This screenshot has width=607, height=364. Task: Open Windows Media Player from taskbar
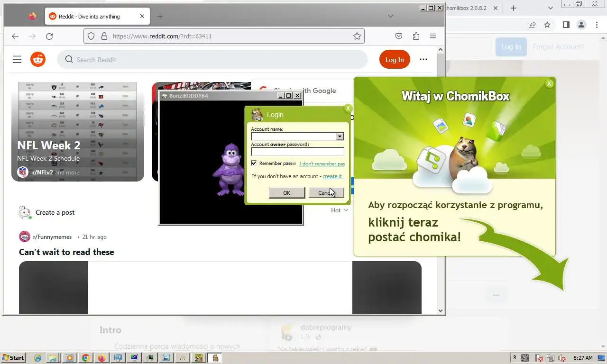(69, 358)
